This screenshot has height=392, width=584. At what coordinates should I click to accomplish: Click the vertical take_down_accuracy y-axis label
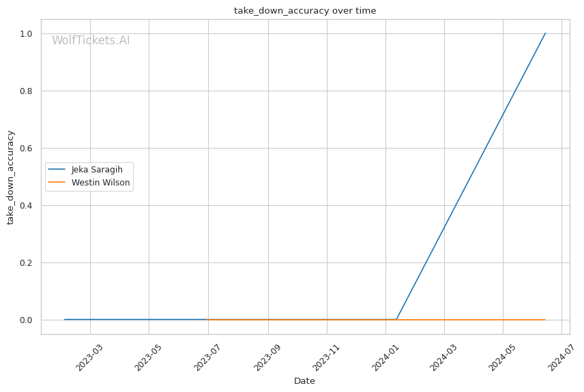(11, 177)
